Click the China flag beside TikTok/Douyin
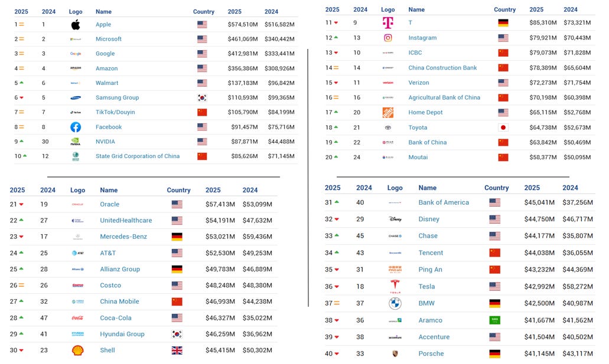 click(202, 113)
